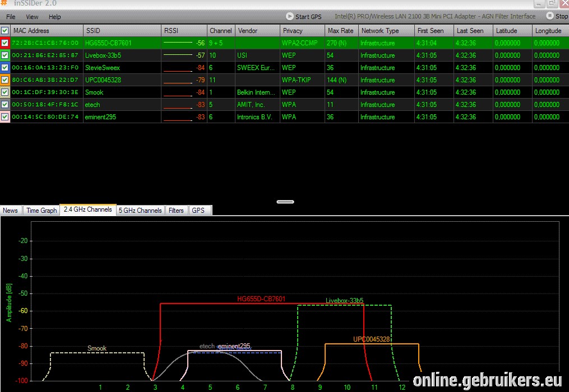Click the HG655D-CB7601 label on the graph

(261, 299)
